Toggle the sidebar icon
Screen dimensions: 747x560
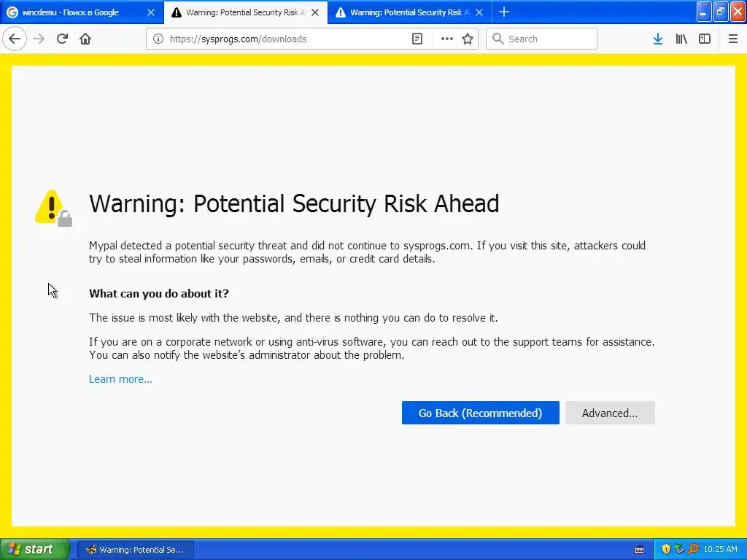[705, 39]
